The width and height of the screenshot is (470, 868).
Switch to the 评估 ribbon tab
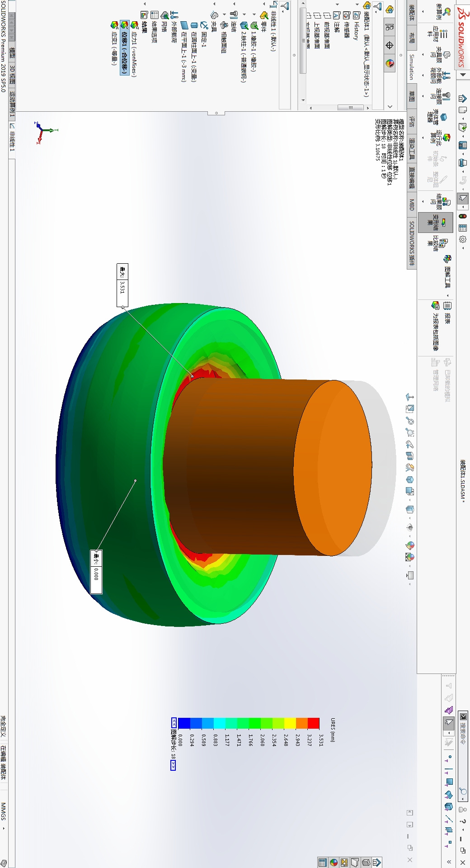pos(412,121)
